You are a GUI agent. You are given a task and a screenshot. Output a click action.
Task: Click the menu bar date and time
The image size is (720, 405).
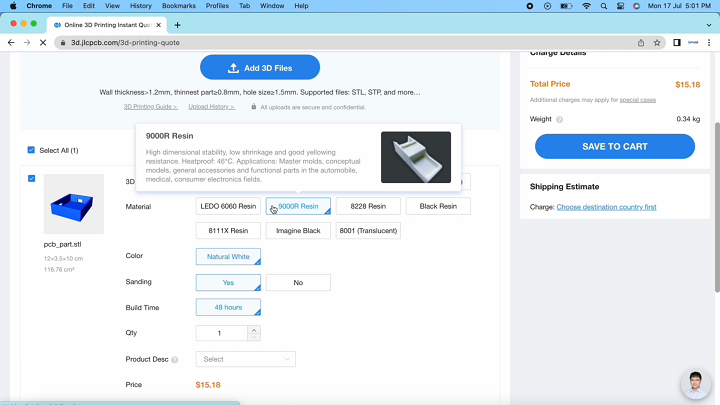pyautogui.click(x=679, y=6)
